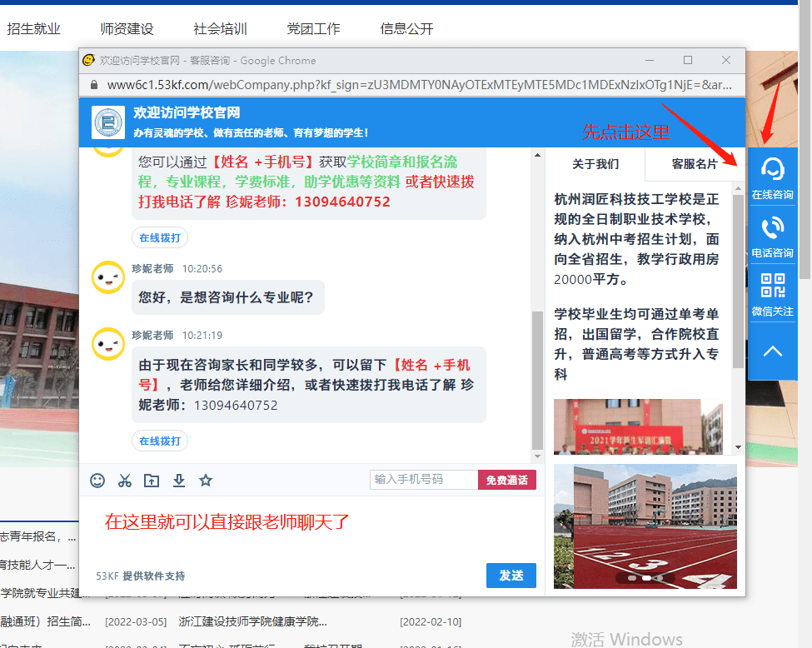Click the back-to-top chevron arrow

[772, 351]
